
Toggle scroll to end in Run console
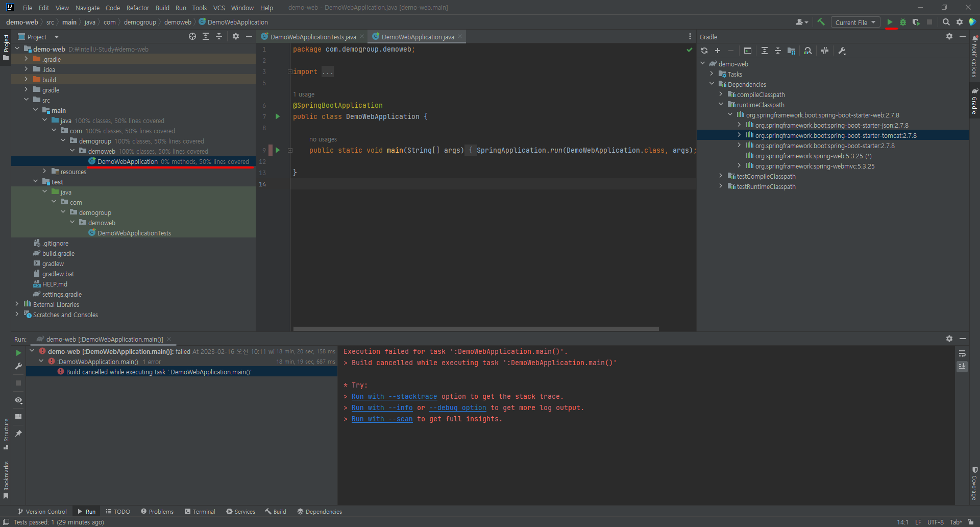962,367
